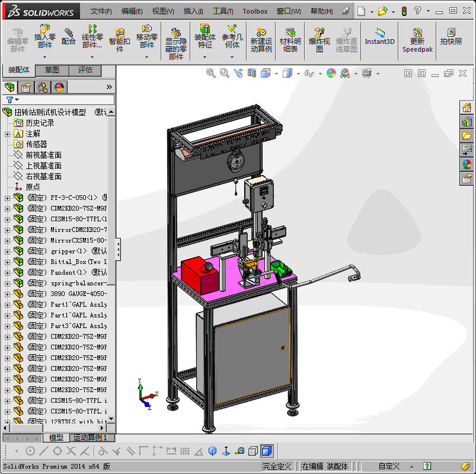Click the zoom to fit magnifier icon
Image resolution: width=476 pixels, height=474 pixels.
pos(210,73)
